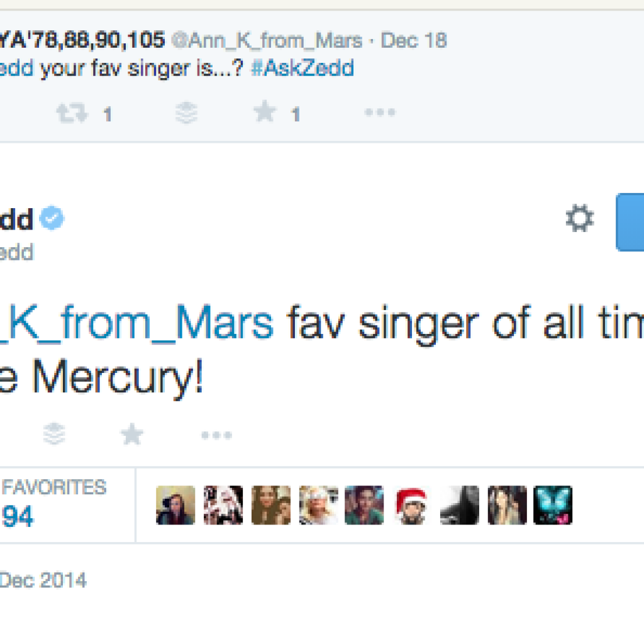Expand the ellipsis menu under Zedd's reply

point(217,435)
